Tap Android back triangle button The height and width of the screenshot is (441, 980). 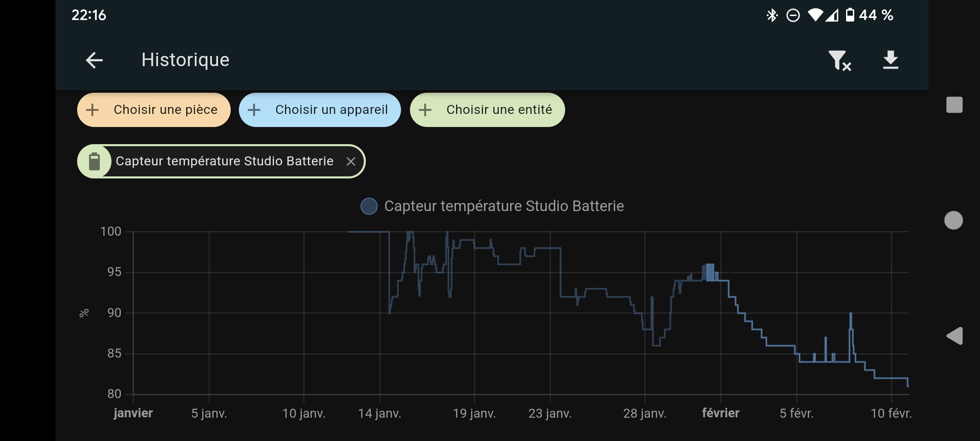pyautogui.click(x=954, y=336)
